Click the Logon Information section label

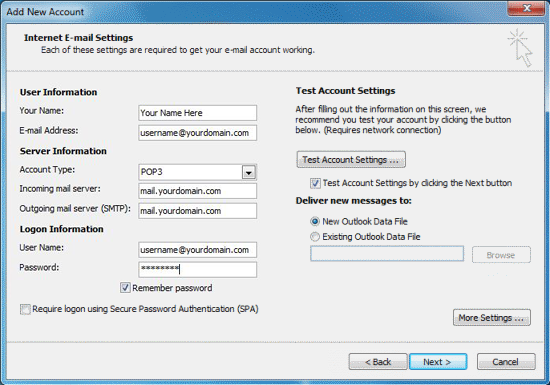tap(61, 229)
